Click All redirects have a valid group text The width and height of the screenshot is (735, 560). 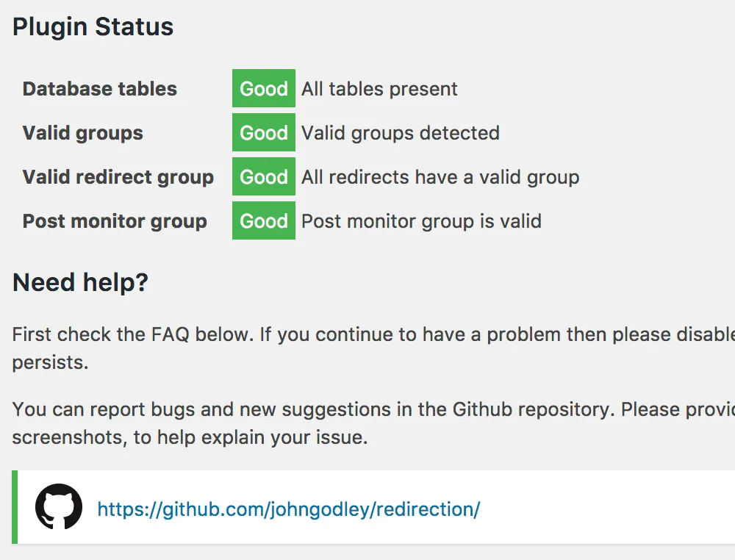point(440,177)
